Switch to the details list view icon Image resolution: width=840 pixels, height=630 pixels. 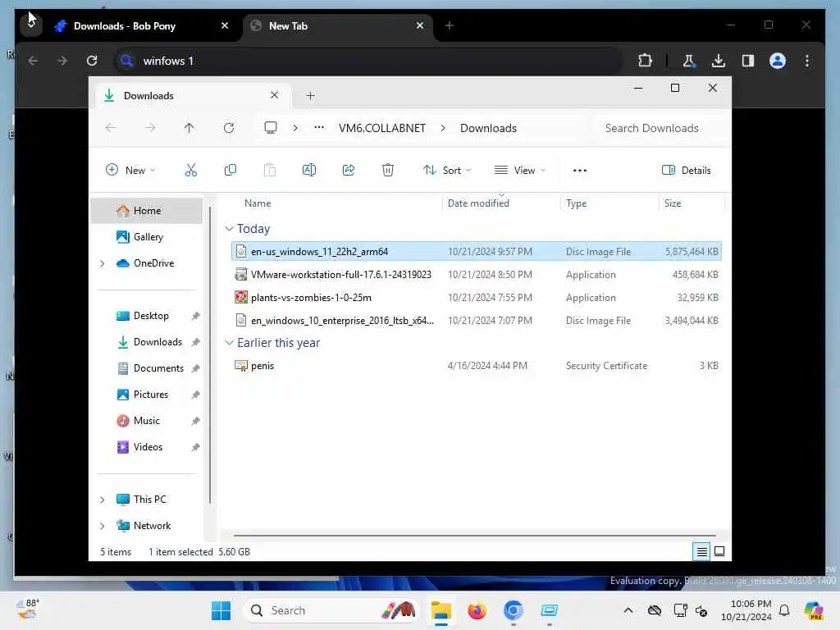[702, 551]
